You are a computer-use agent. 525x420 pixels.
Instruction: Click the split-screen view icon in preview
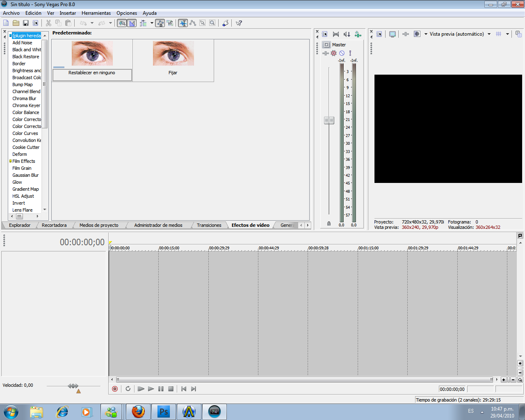[416, 34]
